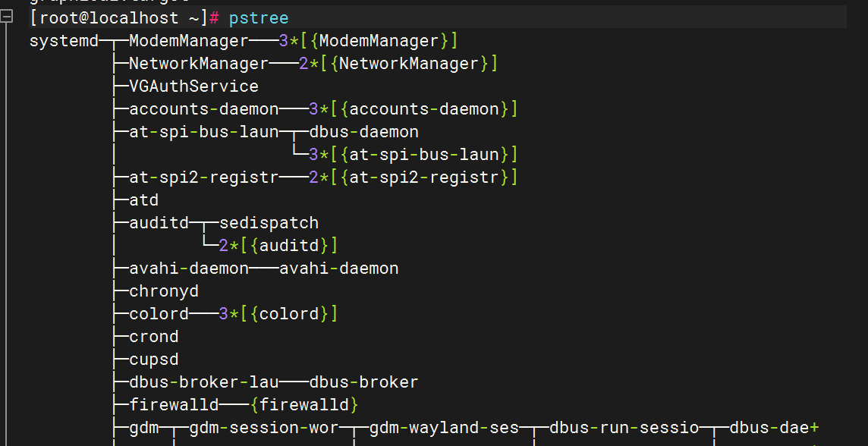Collapse the pstree command output fold
Screen dimensions: 868x446
[x=7, y=17]
